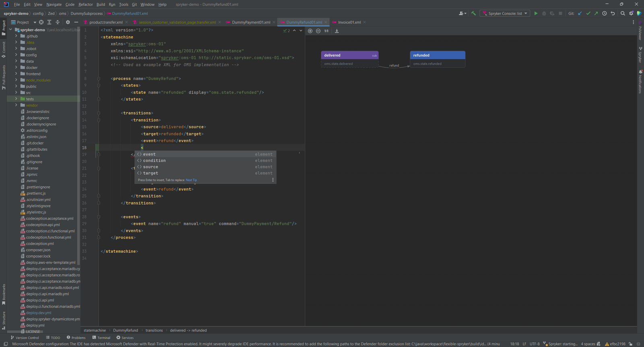Open the Terminal tool window
This screenshot has width=644, height=347.
[x=101, y=338]
